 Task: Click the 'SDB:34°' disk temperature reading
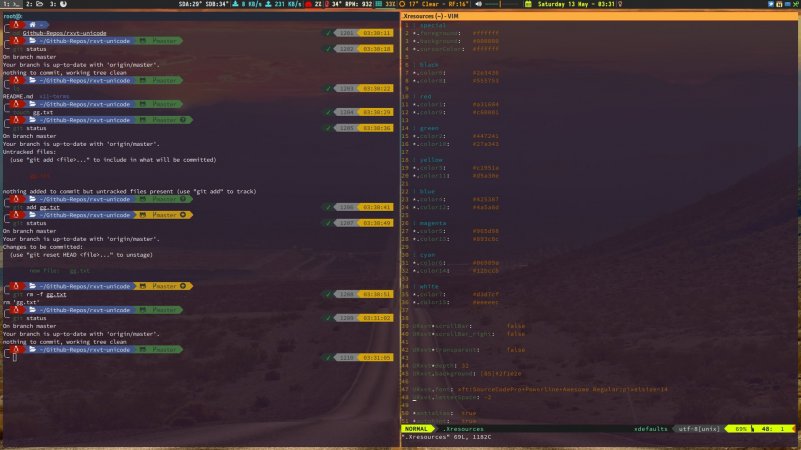click(x=217, y=4)
